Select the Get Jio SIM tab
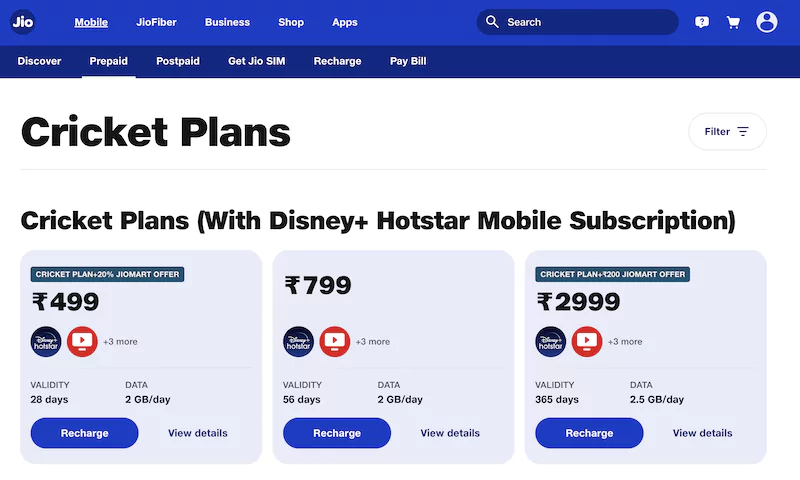800x480 pixels. point(257,61)
